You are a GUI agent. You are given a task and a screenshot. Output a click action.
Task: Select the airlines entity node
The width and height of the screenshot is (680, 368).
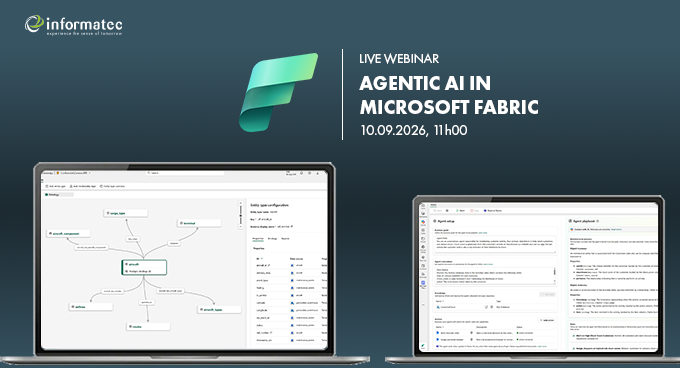[x=91, y=307]
